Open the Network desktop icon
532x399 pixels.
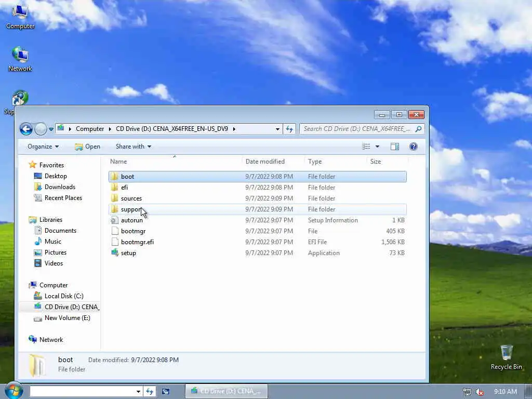(x=20, y=59)
